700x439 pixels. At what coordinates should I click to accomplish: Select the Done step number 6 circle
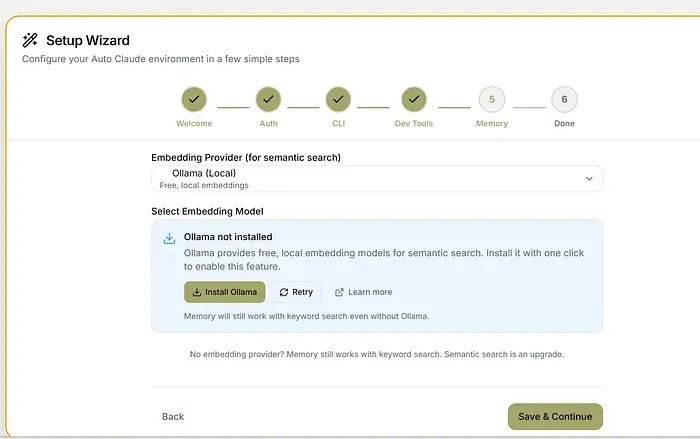coord(564,100)
